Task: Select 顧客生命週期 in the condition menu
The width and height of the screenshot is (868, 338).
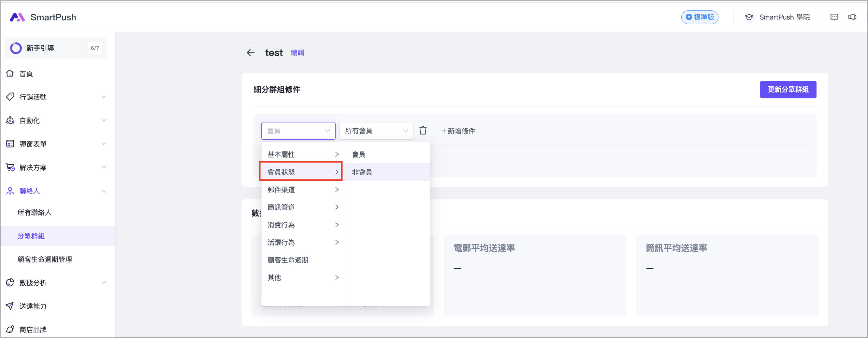Action: pos(288,260)
